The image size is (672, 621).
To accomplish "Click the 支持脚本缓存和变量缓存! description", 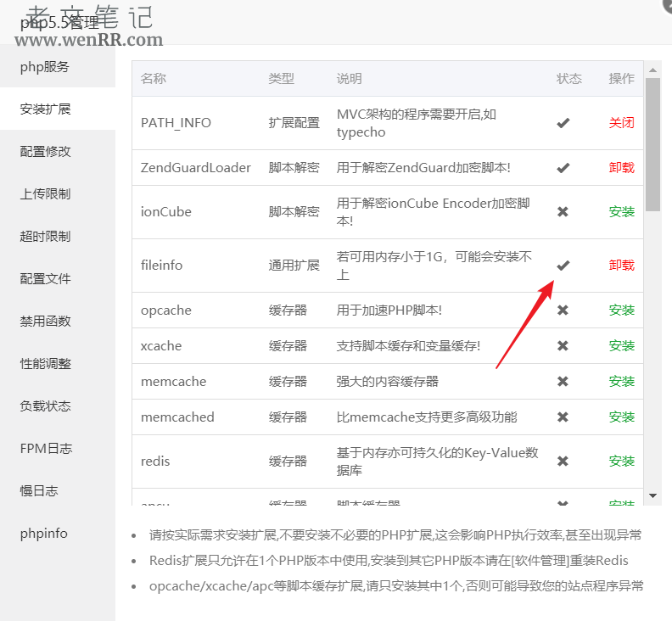I will pyautogui.click(x=408, y=345).
